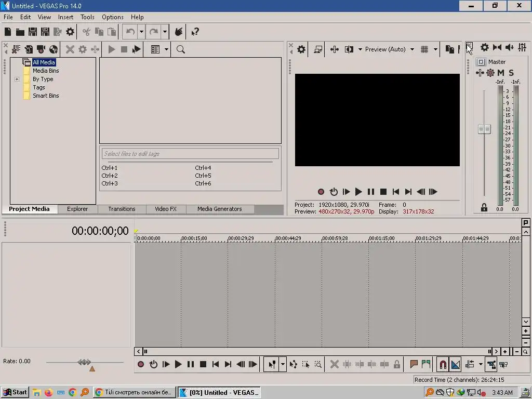Open Preview (Auto) quality dropdown
Image resolution: width=532 pixels, height=399 pixels.
coord(412,49)
